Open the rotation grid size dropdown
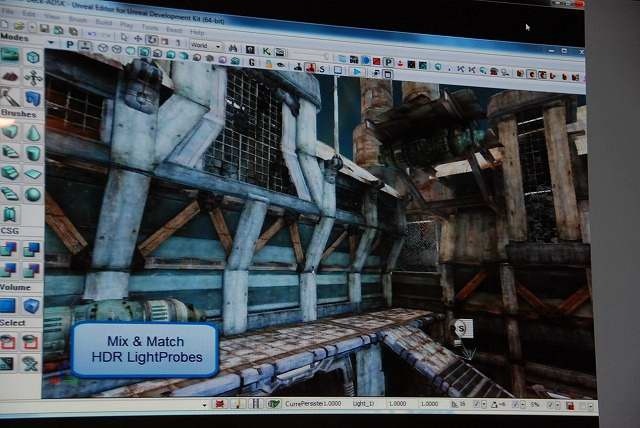The image size is (640, 428). click(523, 405)
